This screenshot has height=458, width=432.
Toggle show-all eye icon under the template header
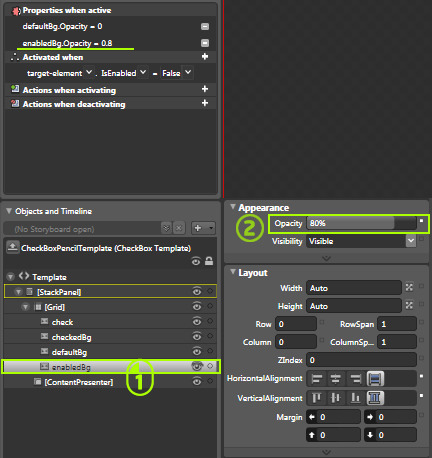pyautogui.click(x=196, y=262)
